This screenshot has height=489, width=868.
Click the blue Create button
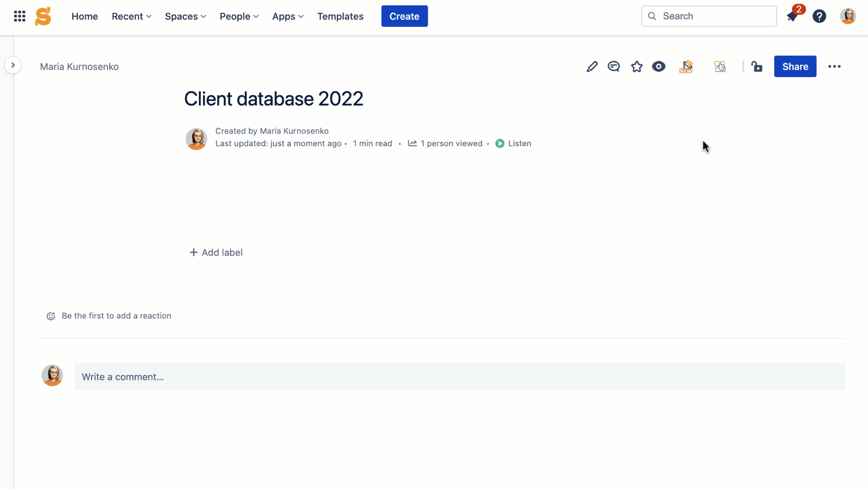pyautogui.click(x=405, y=16)
